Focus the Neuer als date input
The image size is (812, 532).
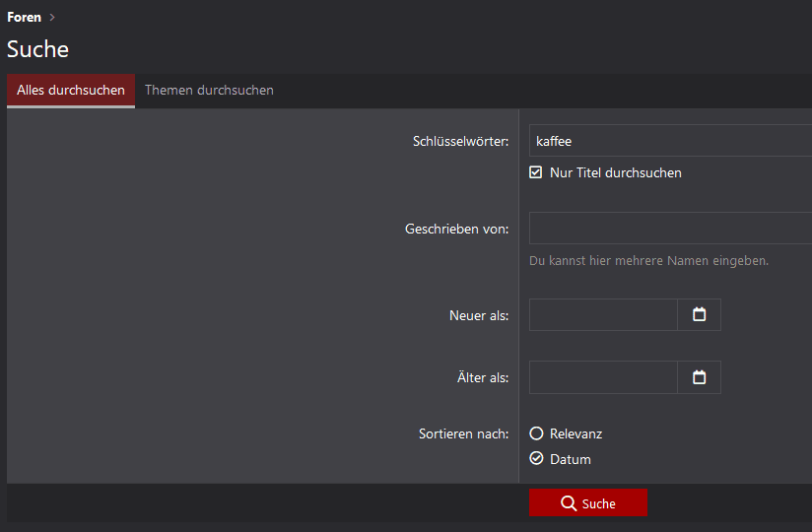[603, 315]
